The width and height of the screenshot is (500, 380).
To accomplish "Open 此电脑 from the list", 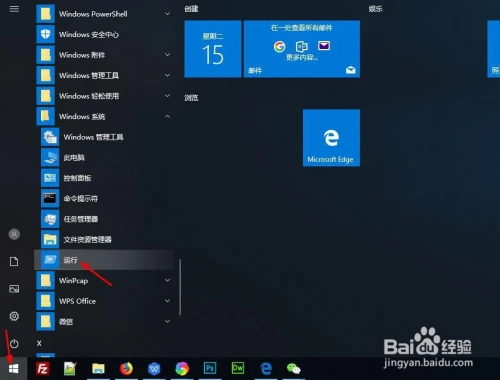I will 104,157.
